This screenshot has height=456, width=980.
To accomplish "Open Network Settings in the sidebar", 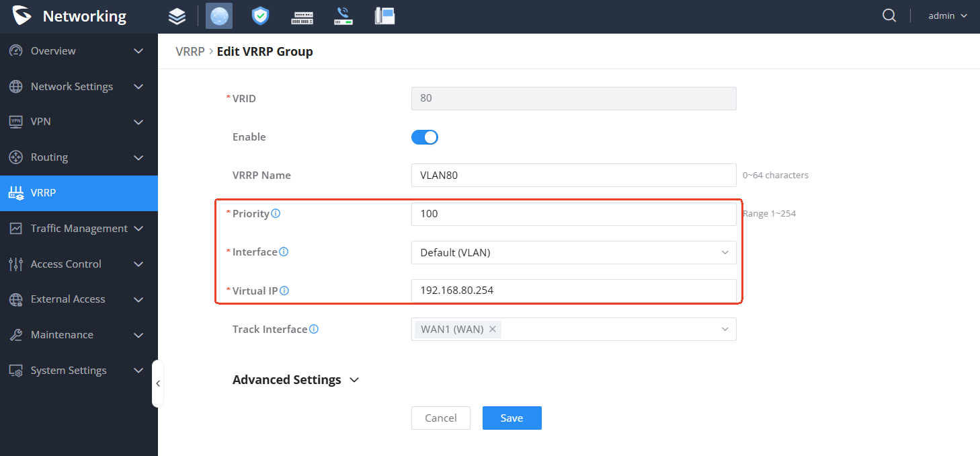I will (79, 87).
